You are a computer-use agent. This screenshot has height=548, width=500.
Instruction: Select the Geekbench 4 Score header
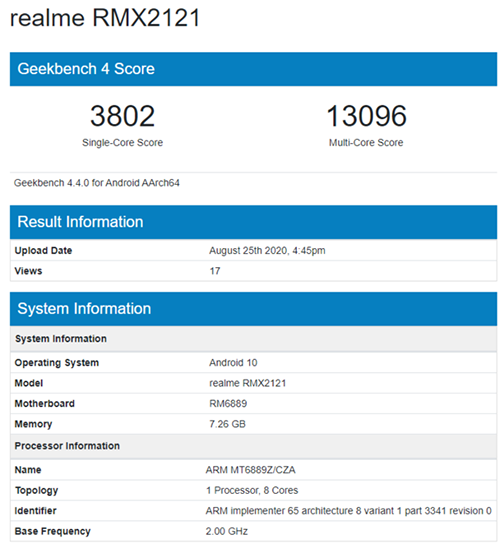(253, 69)
